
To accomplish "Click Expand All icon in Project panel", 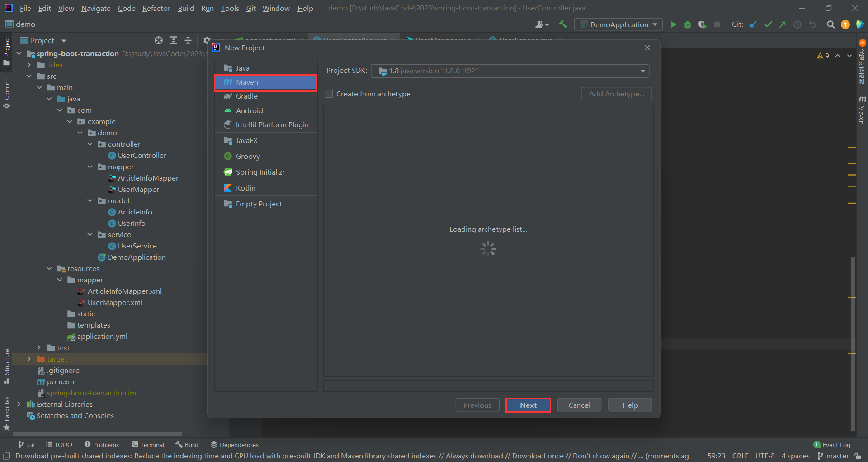I will pyautogui.click(x=174, y=40).
